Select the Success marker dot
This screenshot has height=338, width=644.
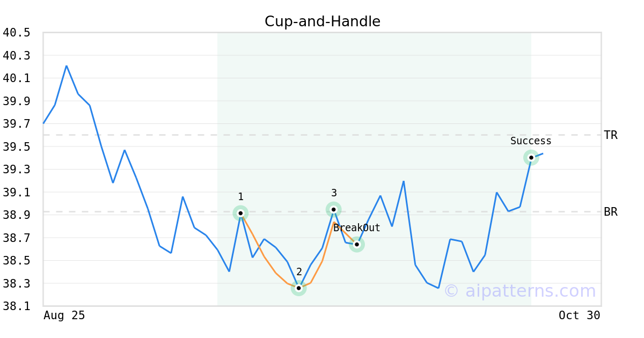531,157
